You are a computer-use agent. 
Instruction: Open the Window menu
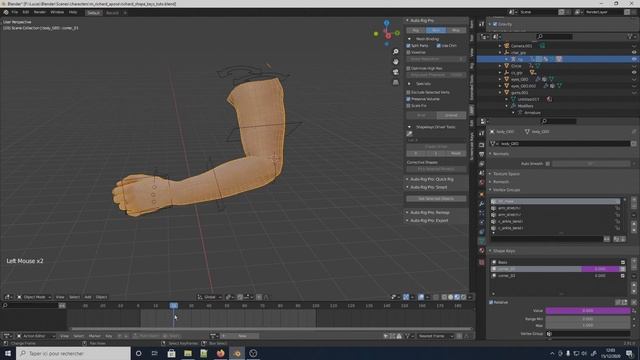[57, 12]
